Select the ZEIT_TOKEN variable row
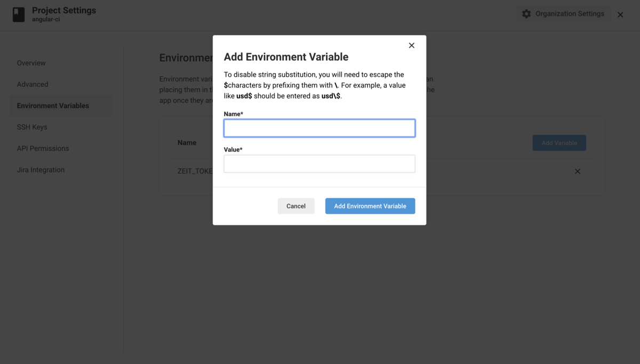Screen dimensions: 640x364 [x=381, y=172]
